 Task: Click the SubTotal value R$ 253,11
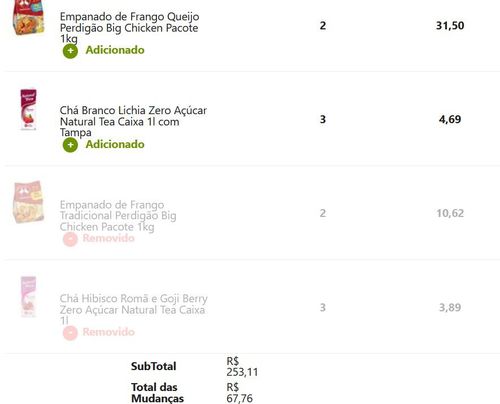[242, 367]
